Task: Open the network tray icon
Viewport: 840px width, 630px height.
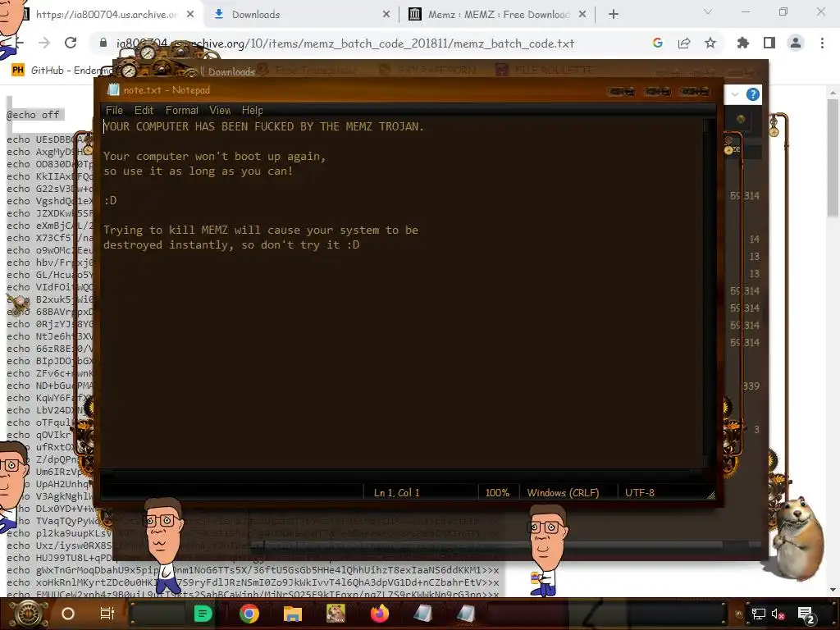Action: pyautogui.click(x=758, y=614)
